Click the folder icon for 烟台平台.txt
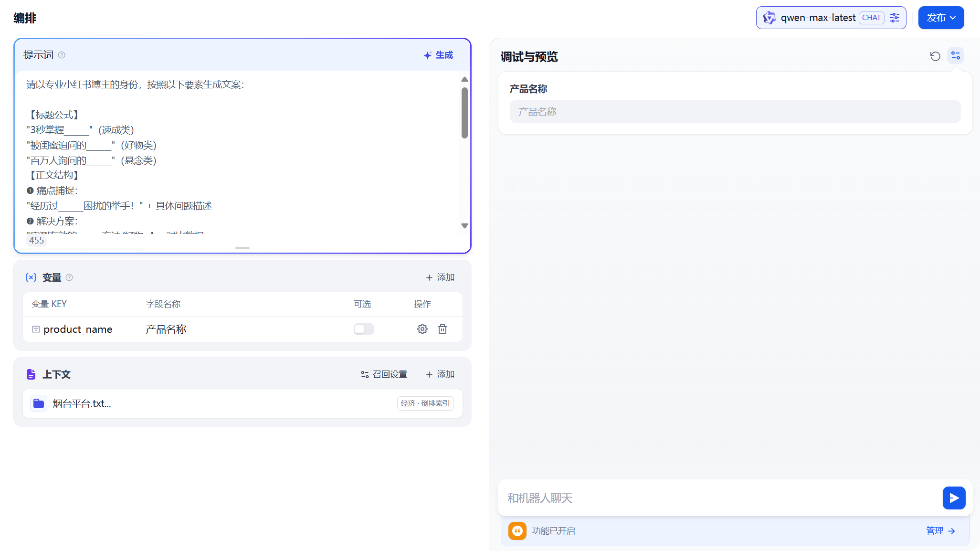The image size is (980, 551). point(39,403)
